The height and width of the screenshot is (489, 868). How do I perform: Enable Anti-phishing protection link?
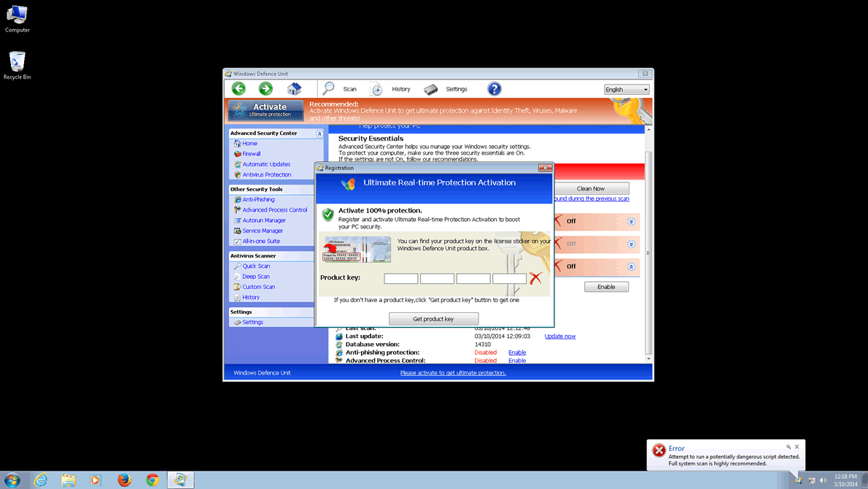517,353
